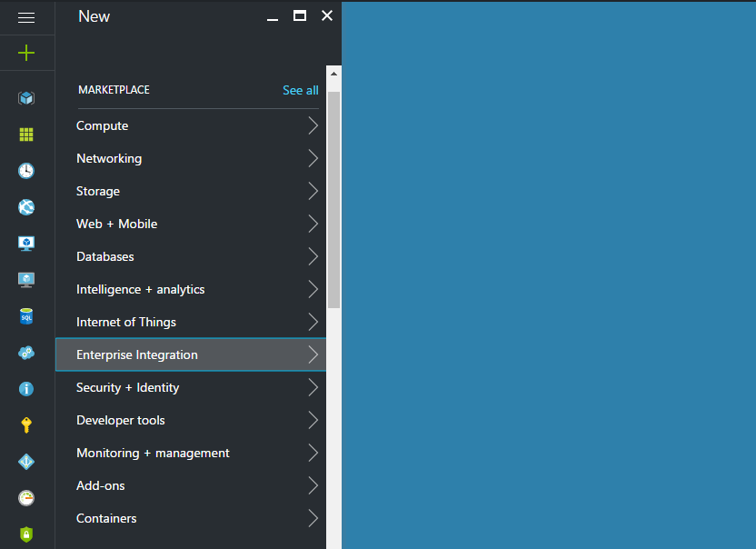Close the New blade
This screenshot has height=549, width=756.
327,16
